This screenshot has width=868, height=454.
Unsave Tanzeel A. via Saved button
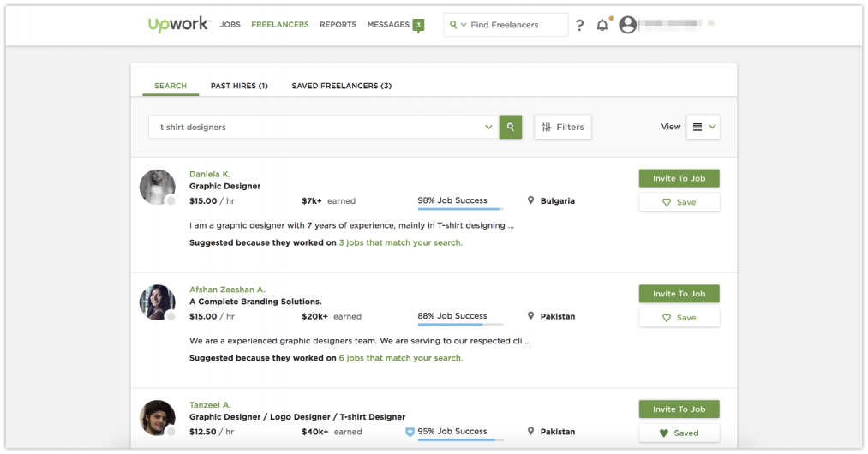(x=679, y=433)
